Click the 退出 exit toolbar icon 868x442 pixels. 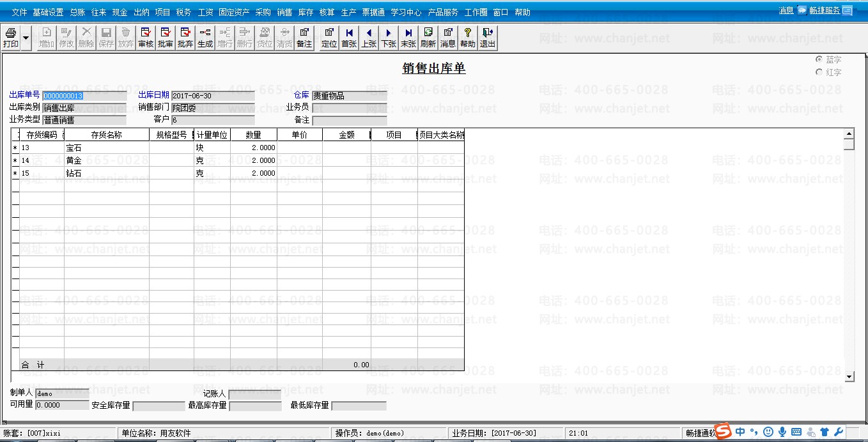point(488,38)
